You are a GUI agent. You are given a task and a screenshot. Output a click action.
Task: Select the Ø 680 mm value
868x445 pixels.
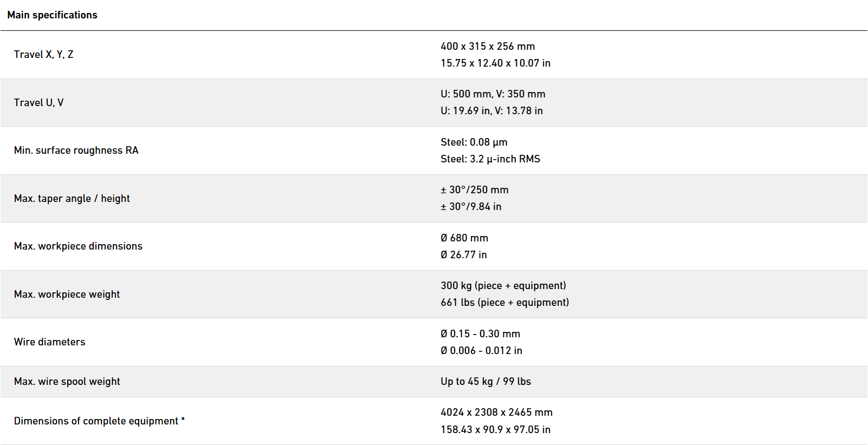pos(464,238)
